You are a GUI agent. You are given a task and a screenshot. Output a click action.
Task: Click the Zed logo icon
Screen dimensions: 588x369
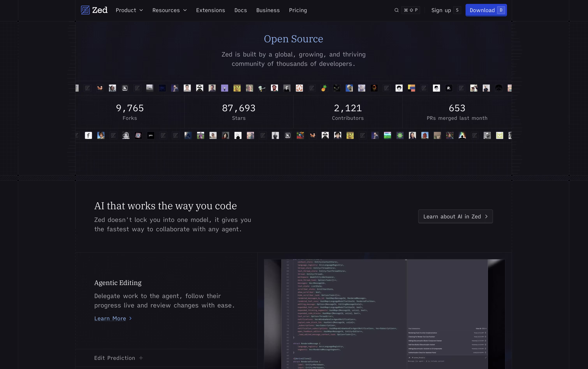85,10
